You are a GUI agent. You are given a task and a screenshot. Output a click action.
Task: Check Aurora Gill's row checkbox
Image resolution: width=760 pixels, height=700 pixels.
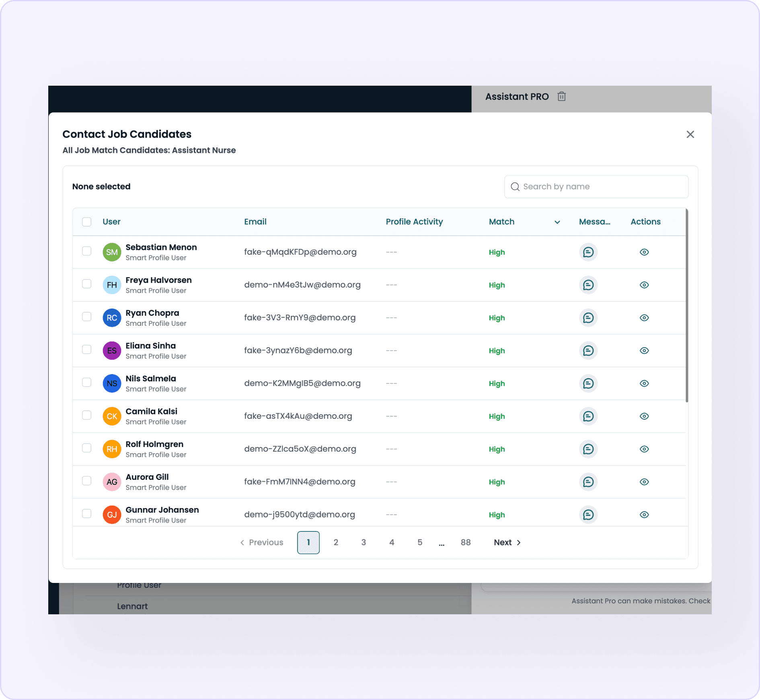86,481
